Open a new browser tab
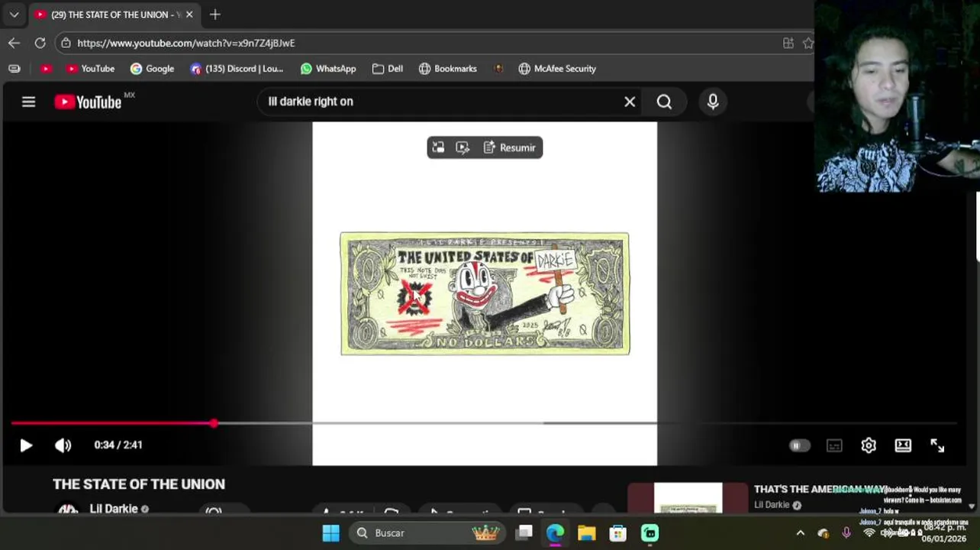The height and width of the screenshot is (550, 980). [215, 14]
